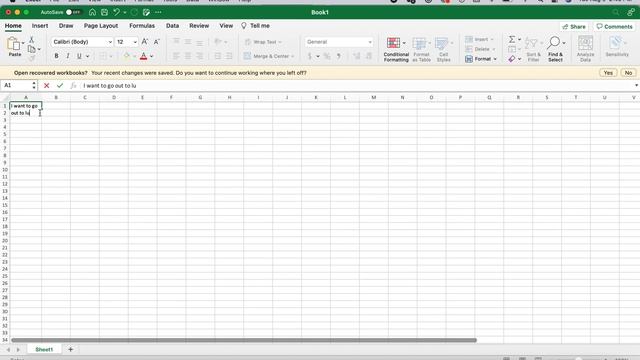The width and height of the screenshot is (640, 360).
Task: Switch to the View tab
Action: [x=226, y=26]
